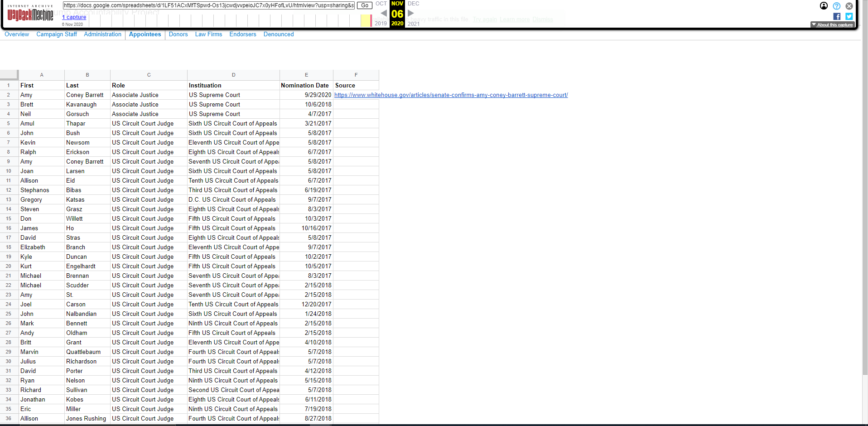Switch to the Administration tab

pos(102,34)
